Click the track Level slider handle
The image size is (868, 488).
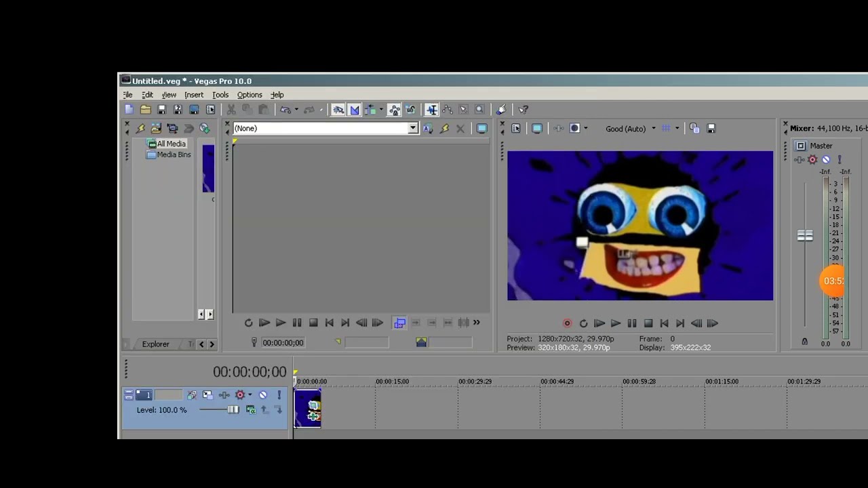tap(233, 409)
